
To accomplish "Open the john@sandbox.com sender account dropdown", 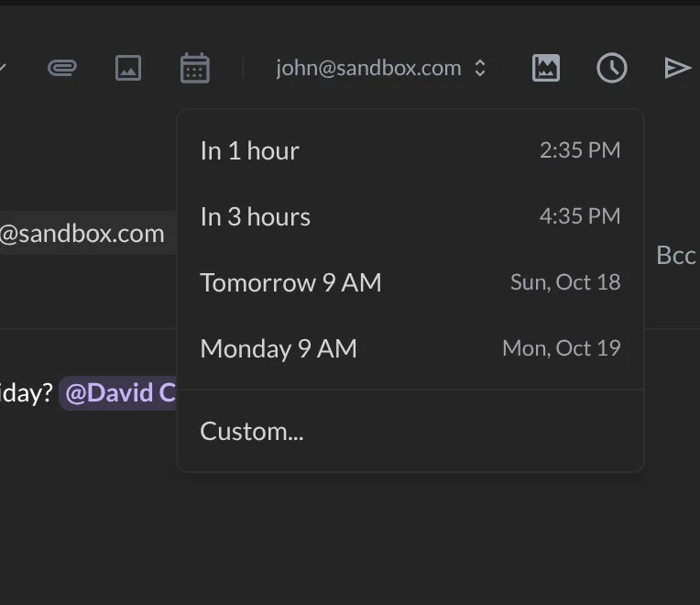I will tap(381, 68).
